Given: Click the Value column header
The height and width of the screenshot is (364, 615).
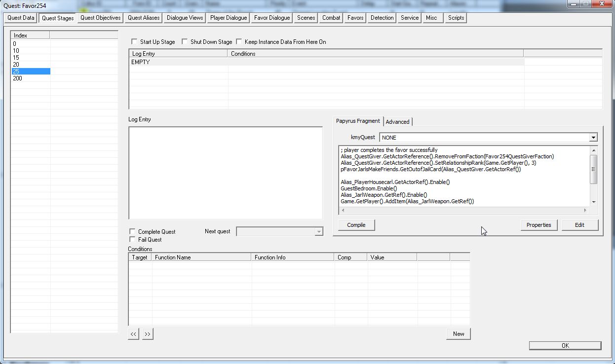Looking at the screenshot, I should point(392,257).
